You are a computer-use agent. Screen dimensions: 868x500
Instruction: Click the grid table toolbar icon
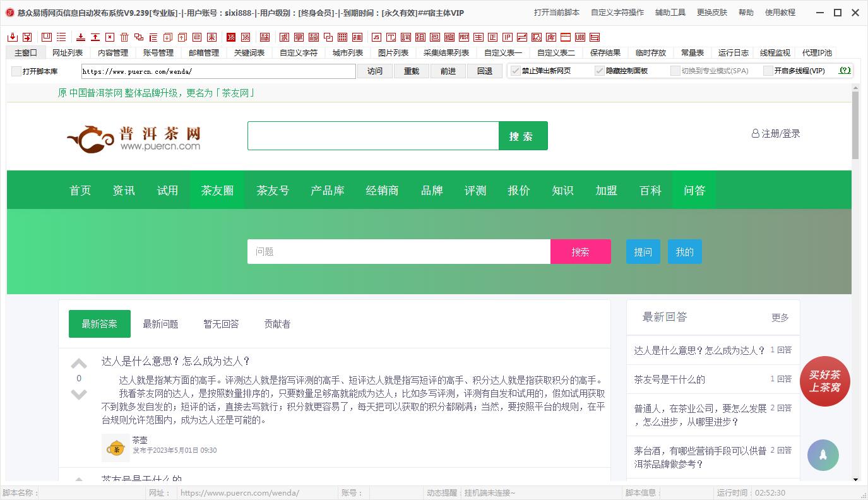[343, 37]
